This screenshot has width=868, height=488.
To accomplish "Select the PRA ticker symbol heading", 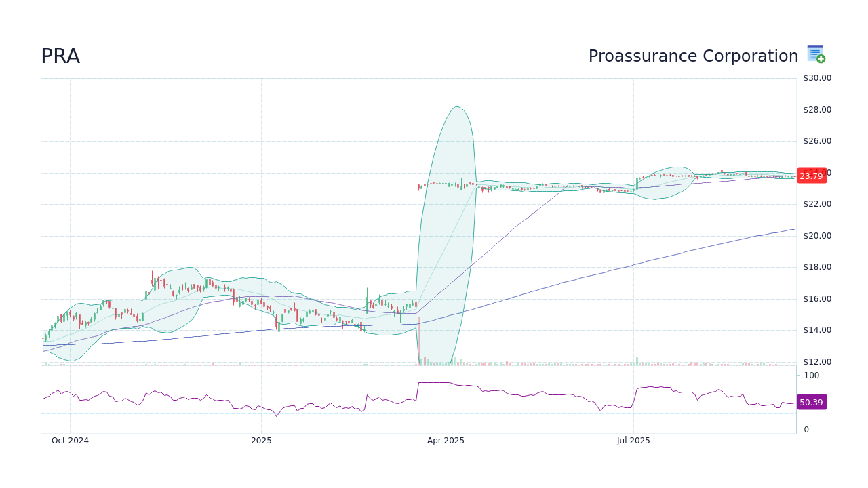I will click(60, 56).
